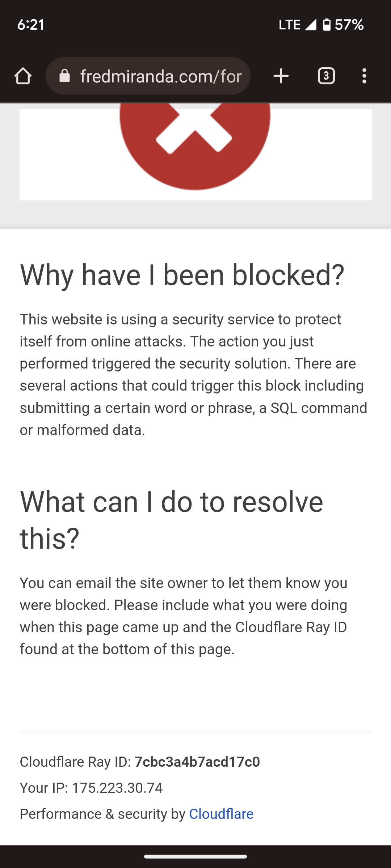This screenshot has height=868, width=391.
Task: Open Chrome's three-dot overflow menu
Action: [364, 76]
